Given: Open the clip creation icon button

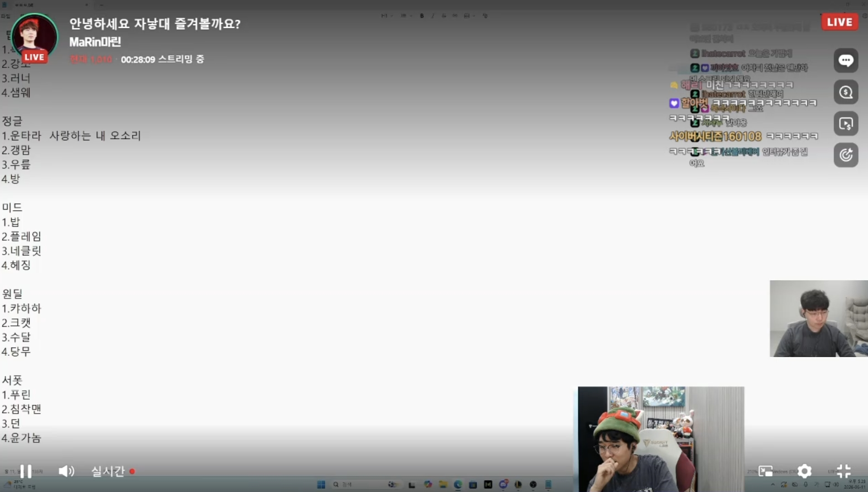Looking at the screenshot, I should coord(846,123).
